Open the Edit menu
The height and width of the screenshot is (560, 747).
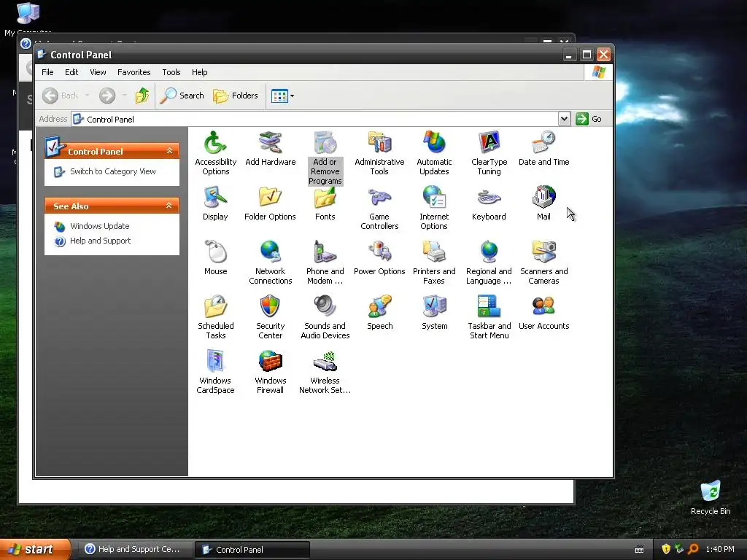[x=71, y=72]
